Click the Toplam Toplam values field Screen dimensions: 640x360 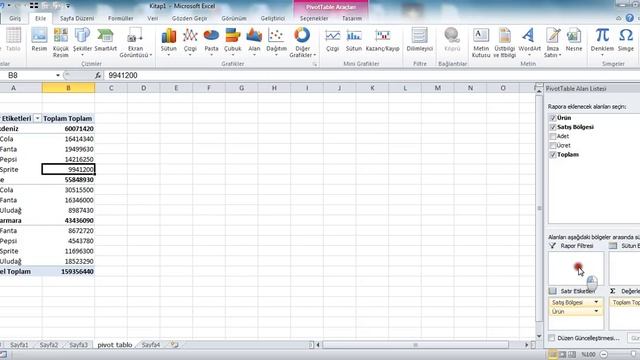pyautogui.click(x=625, y=302)
